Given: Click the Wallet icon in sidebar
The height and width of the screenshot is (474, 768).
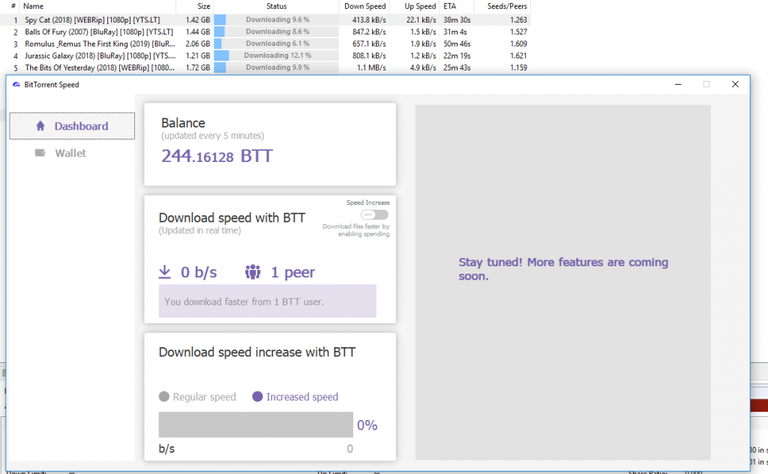Looking at the screenshot, I should 40,153.
